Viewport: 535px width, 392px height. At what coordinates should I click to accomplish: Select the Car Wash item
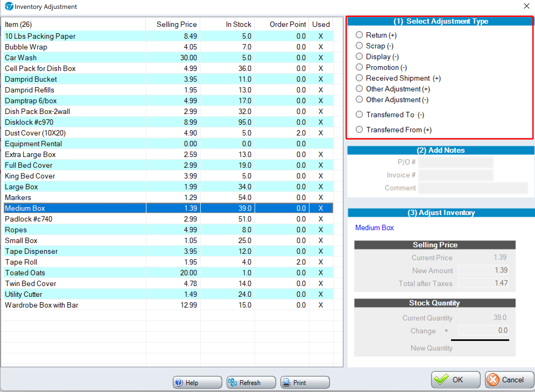[x=168, y=58]
